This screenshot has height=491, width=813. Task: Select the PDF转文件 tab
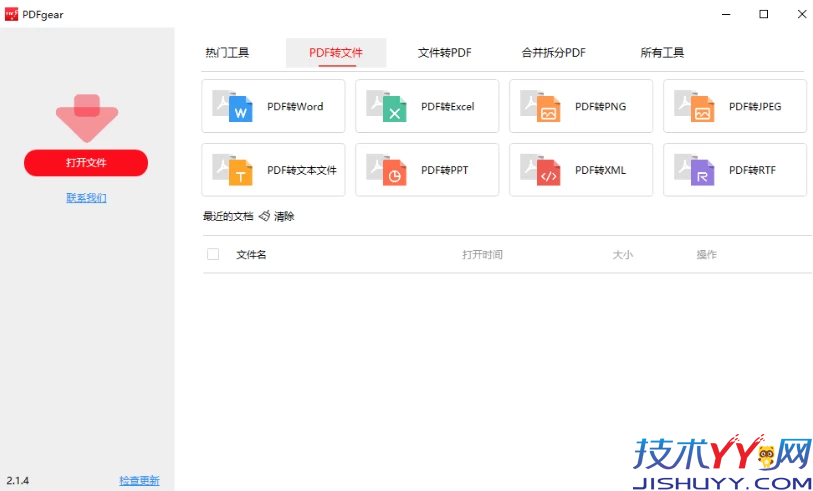click(x=336, y=53)
